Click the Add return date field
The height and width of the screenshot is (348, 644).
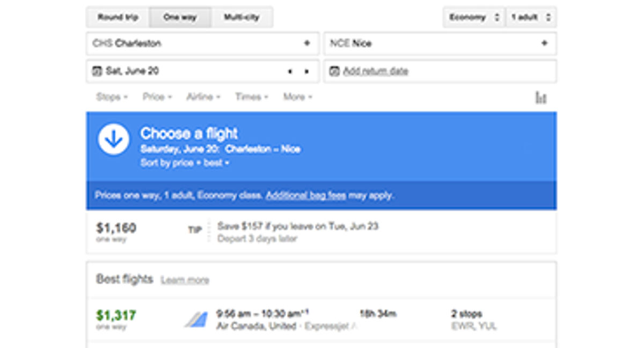[x=376, y=70]
